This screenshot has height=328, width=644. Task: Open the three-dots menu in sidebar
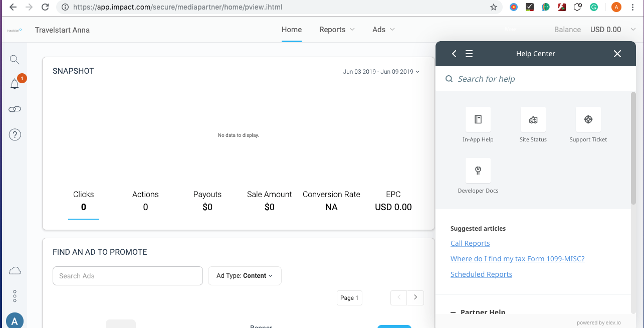pos(15,296)
